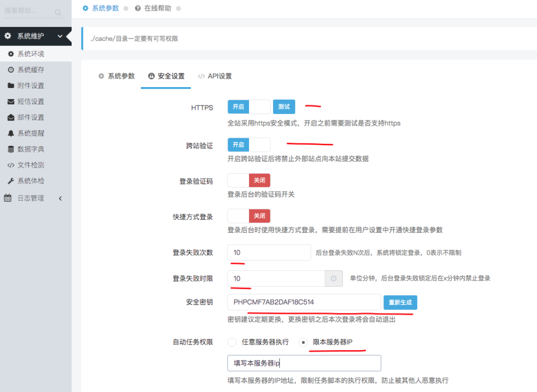Regenerate the security key via 重新生成
The image size is (537, 392).
[x=400, y=302]
